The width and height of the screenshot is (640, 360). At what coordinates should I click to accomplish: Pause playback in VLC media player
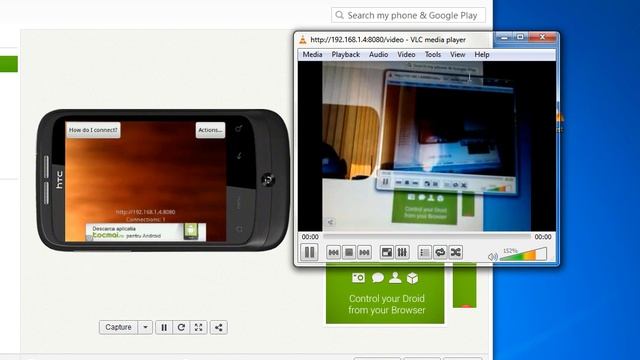309,252
